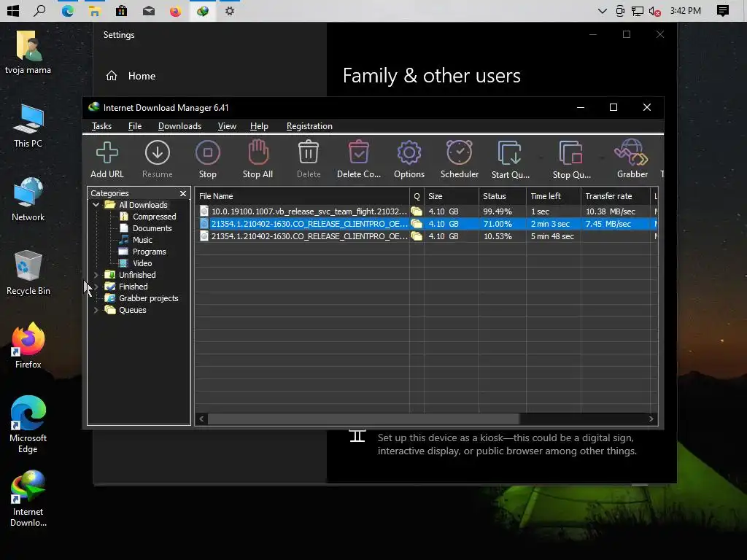The image size is (747, 560).
Task: Open Microsoft Edge from the taskbar
Action: click(x=67, y=10)
